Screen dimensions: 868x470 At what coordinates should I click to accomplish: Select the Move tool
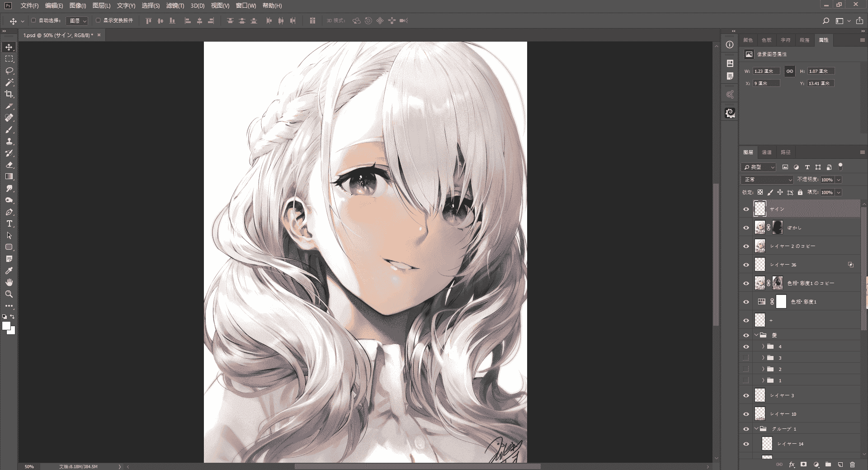9,47
